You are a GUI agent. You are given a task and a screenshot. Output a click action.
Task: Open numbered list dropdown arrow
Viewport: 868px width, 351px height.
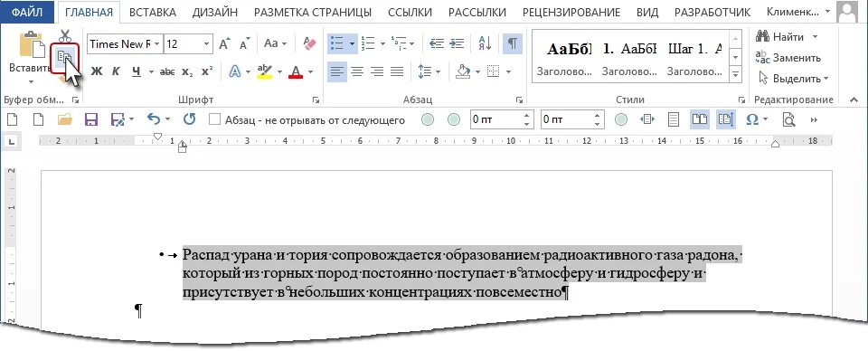click(382, 43)
